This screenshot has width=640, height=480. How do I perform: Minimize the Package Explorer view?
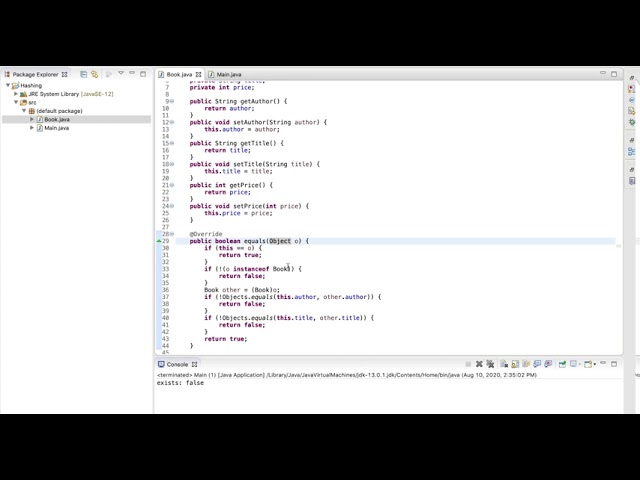pos(132,73)
